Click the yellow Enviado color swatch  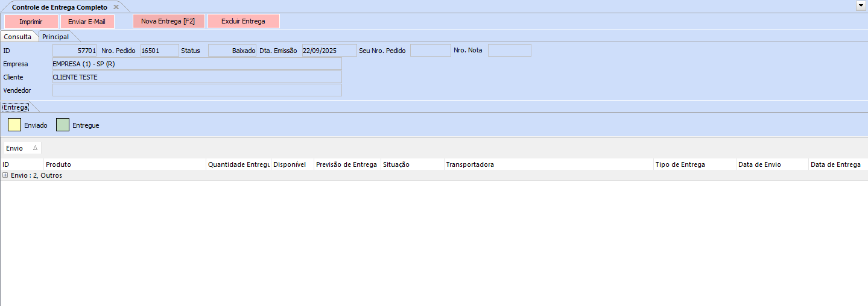point(14,125)
